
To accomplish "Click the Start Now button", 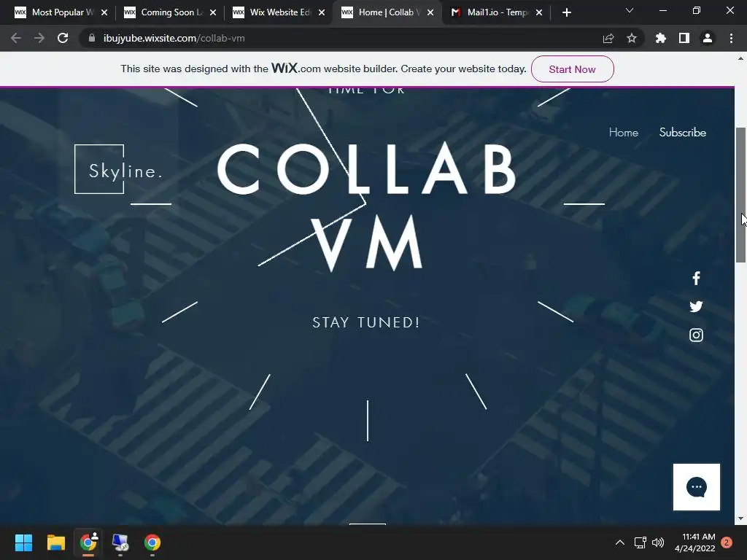I will point(572,69).
